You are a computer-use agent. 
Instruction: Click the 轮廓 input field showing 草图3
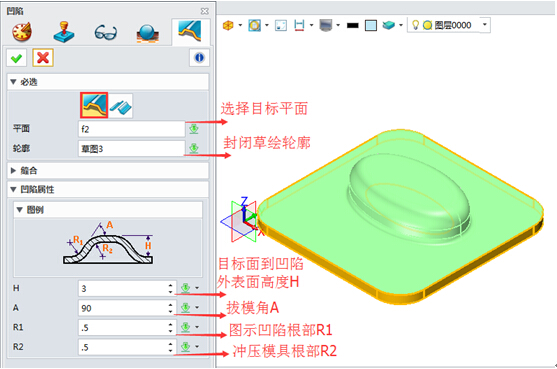click(x=131, y=148)
